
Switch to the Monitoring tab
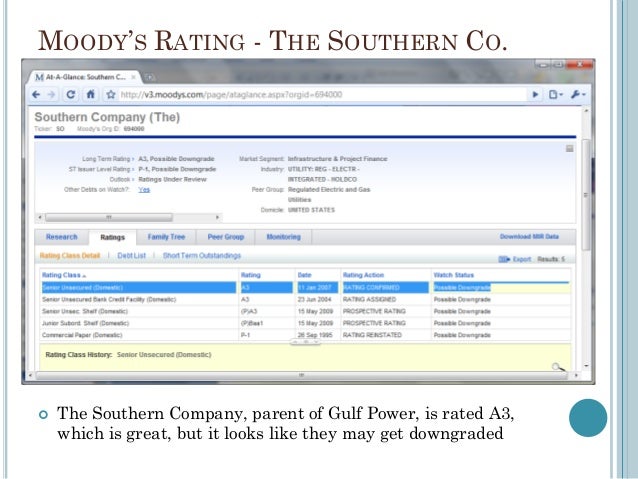tap(284, 237)
